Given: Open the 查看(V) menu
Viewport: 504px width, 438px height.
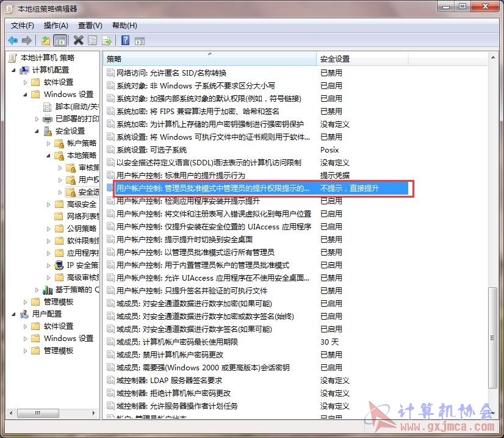Looking at the screenshot, I should pos(90,25).
